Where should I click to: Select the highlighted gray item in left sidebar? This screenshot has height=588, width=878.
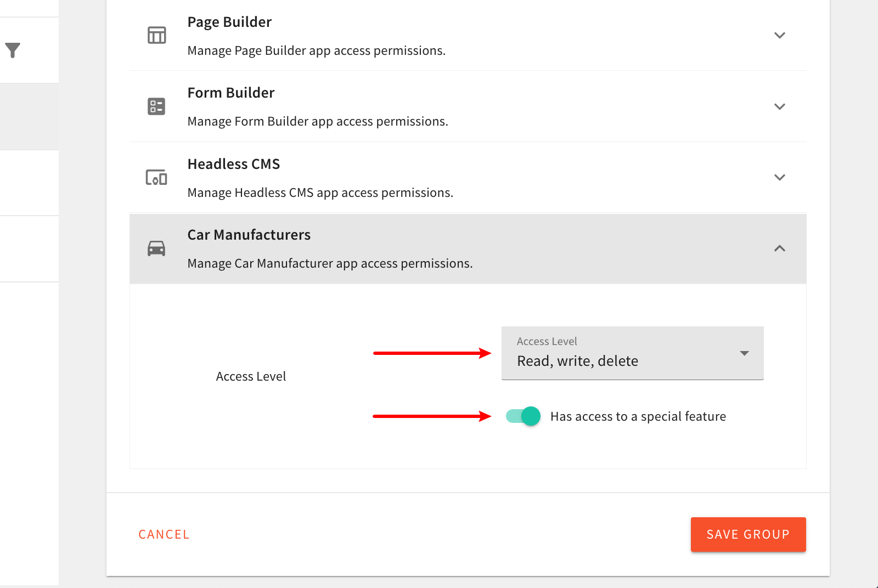pos(29,117)
